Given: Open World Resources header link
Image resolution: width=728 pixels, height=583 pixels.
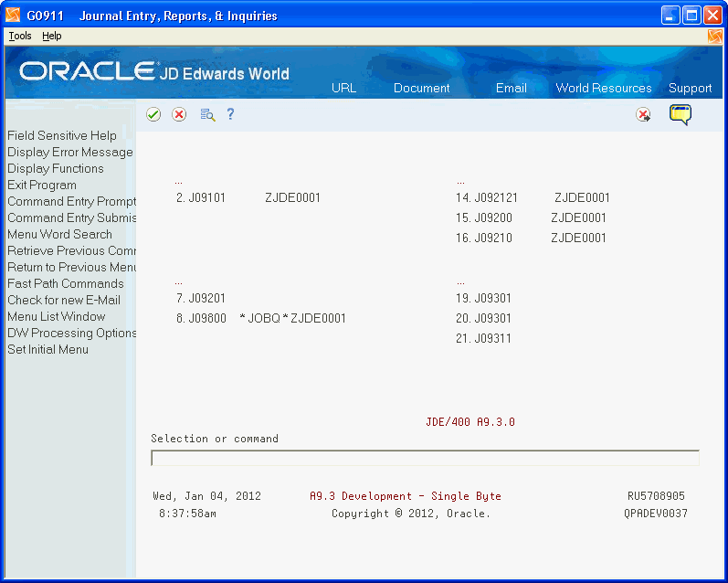Looking at the screenshot, I should pyautogui.click(x=604, y=88).
